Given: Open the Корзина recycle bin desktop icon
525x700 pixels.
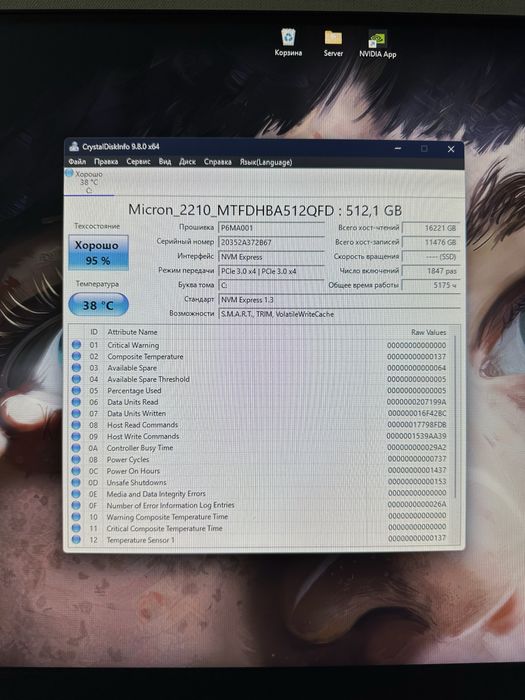Looking at the screenshot, I should pos(288,42).
